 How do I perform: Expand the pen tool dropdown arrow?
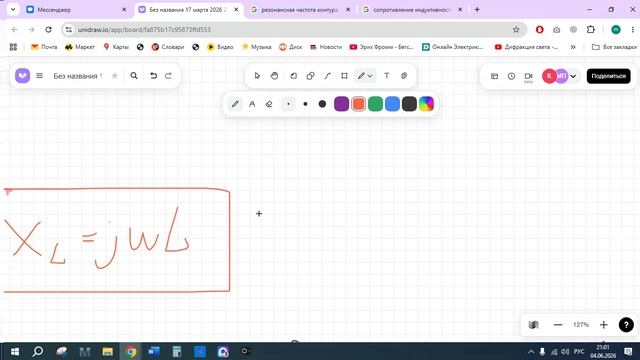coord(370,76)
